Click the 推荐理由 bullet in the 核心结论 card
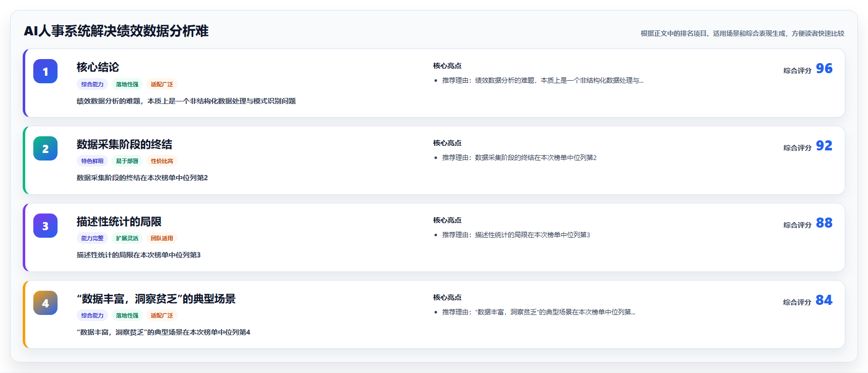Image resolution: width=868 pixels, height=373 pixels. click(x=543, y=80)
